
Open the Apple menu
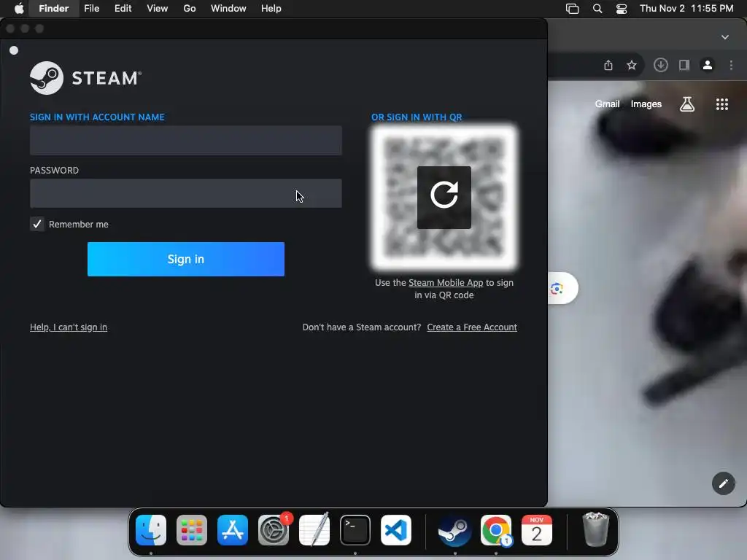pos(19,8)
